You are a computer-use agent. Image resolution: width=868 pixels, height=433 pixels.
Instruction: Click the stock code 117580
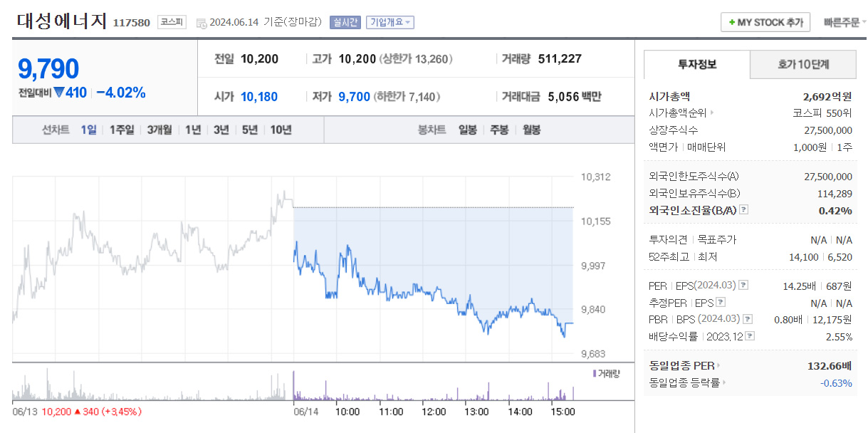point(132,23)
